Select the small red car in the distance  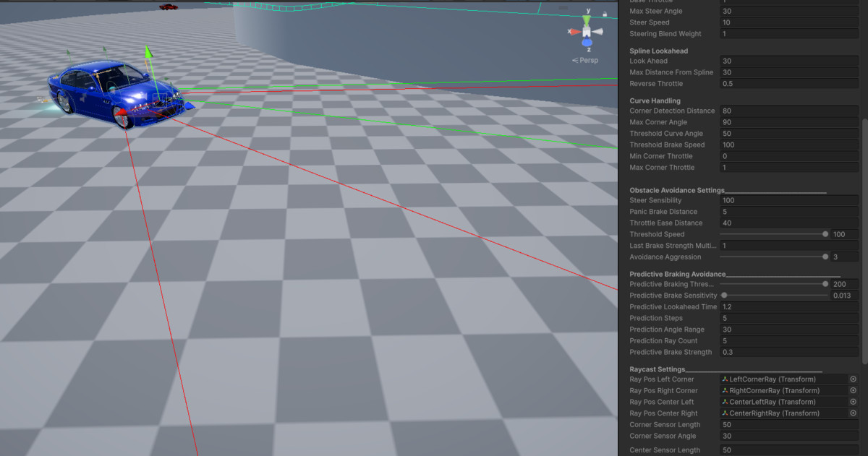168,7
